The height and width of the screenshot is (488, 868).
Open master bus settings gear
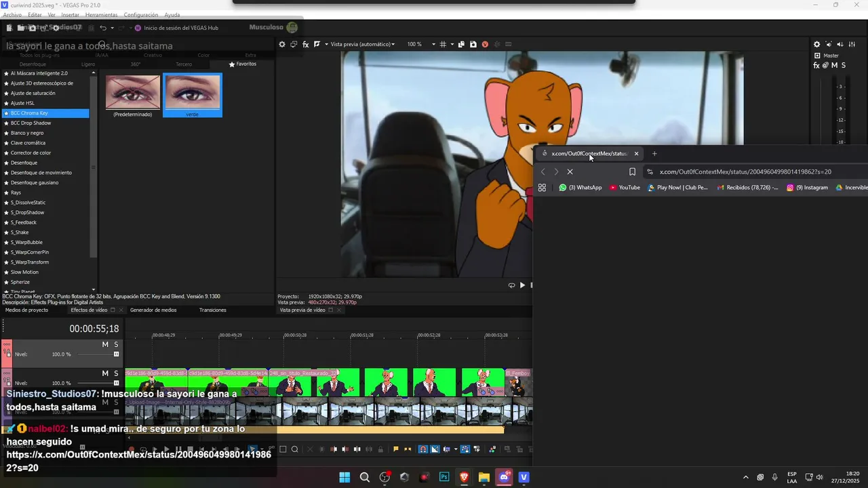pyautogui.click(x=817, y=44)
